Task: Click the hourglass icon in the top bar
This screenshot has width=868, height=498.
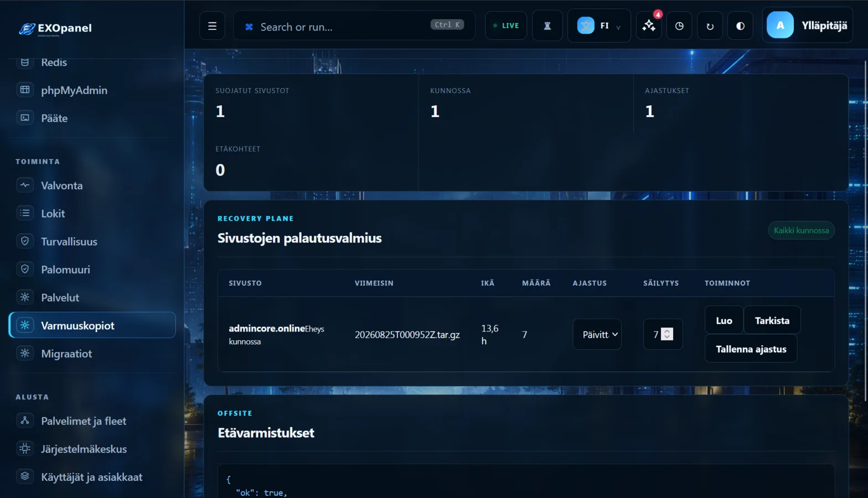Action: (x=547, y=26)
